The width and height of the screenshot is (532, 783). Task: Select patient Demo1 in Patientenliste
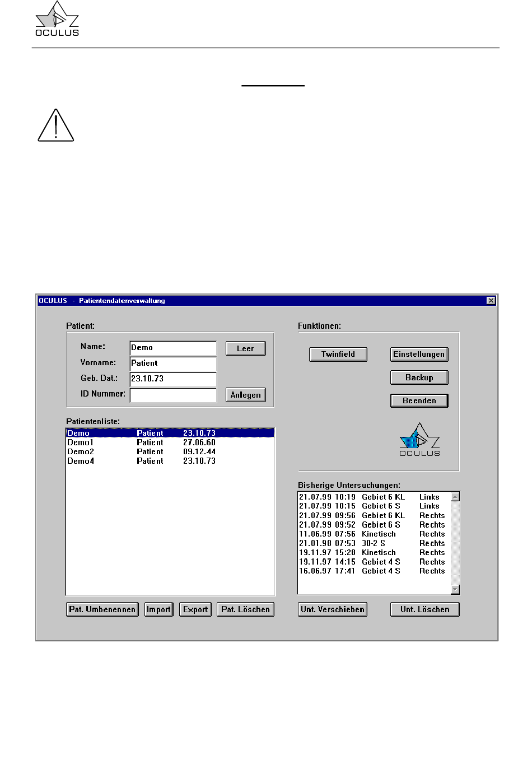tap(170, 442)
